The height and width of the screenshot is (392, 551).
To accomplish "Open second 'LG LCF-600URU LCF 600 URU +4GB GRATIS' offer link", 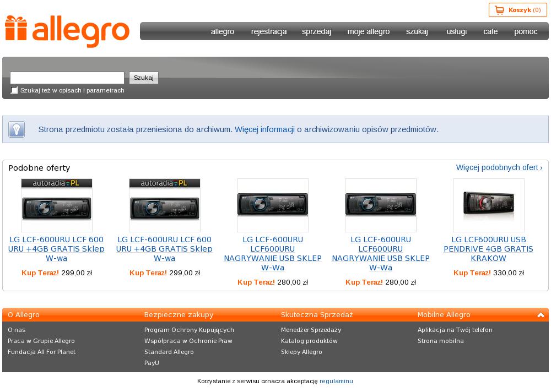I will point(164,249).
